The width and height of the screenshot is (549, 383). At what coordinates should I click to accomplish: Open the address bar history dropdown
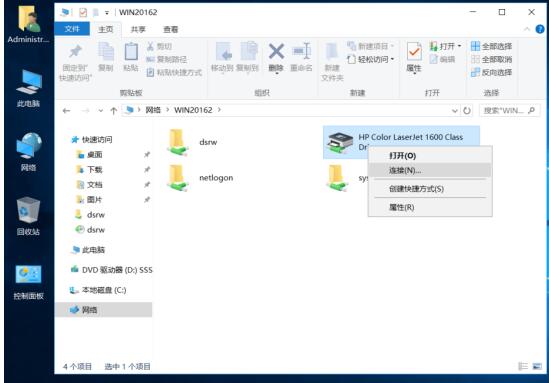tap(454, 111)
